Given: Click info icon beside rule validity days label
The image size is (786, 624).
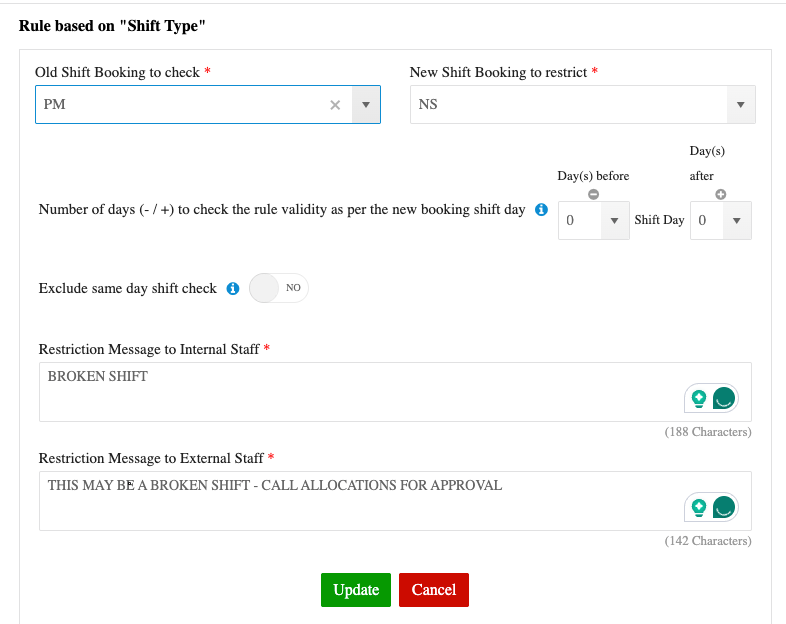Looking at the screenshot, I should (541, 210).
